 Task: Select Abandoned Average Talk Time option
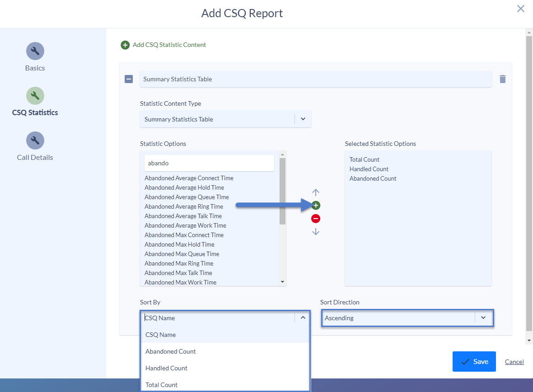pos(183,216)
